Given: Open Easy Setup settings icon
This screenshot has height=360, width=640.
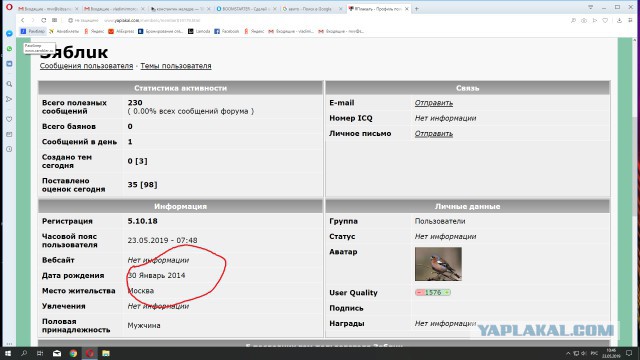Looking at the screenshot, I should (x=630, y=20).
